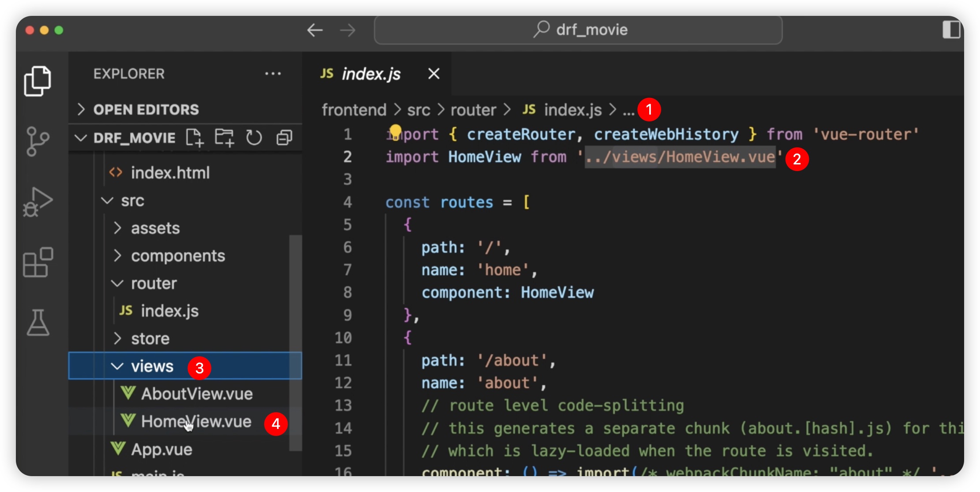Open the Testing flask view
980x492 pixels.
coord(38,322)
